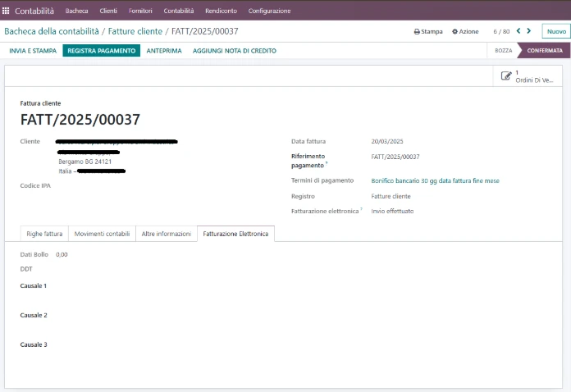Image resolution: width=571 pixels, height=392 pixels.
Task: Click Aggiungi Nota Di Credito button
Action: pos(234,51)
